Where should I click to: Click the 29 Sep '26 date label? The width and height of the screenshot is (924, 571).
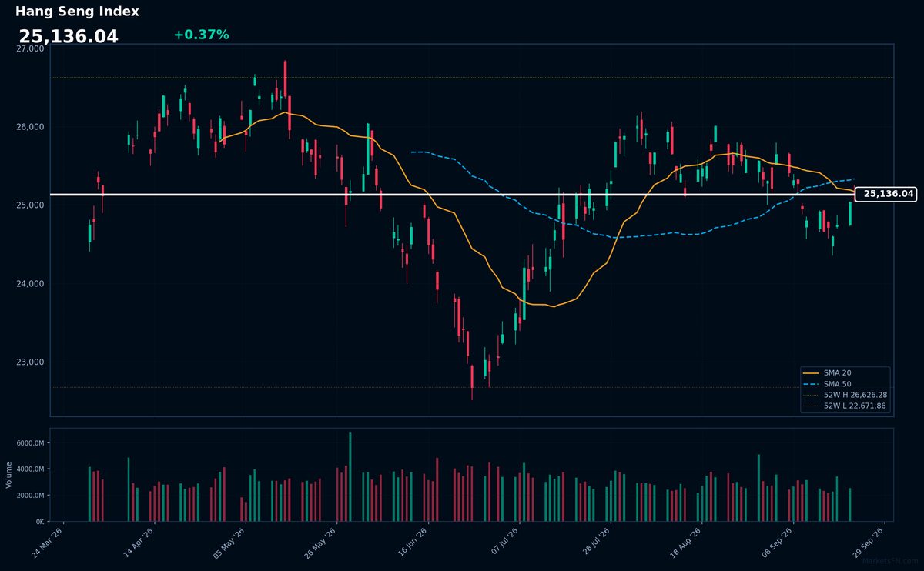tap(868, 543)
